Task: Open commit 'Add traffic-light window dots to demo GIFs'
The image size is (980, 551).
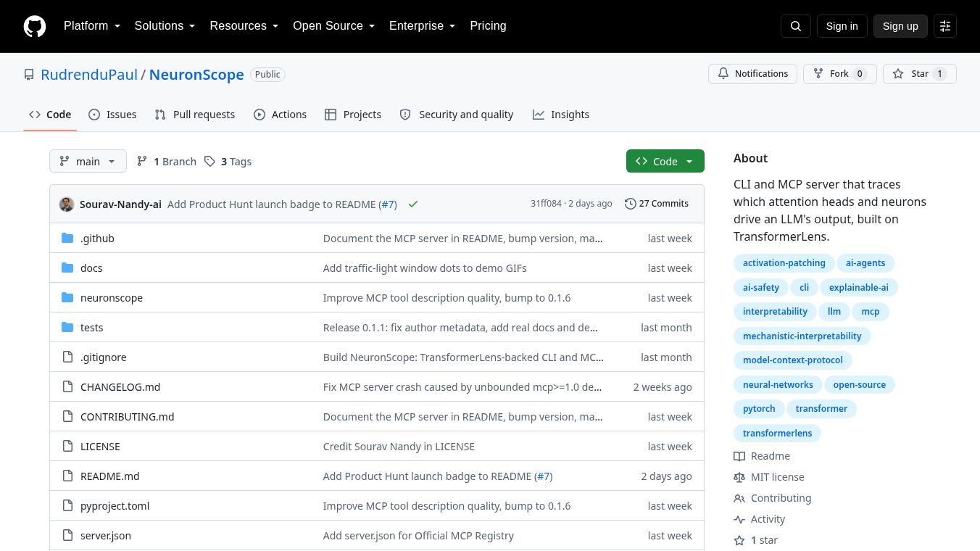Action: coord(425,268)
